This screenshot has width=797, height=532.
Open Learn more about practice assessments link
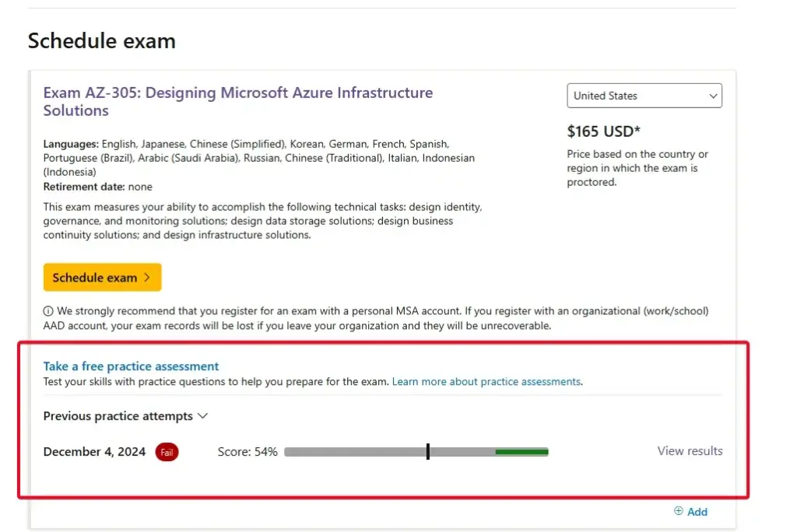click(x=486, y=382)
